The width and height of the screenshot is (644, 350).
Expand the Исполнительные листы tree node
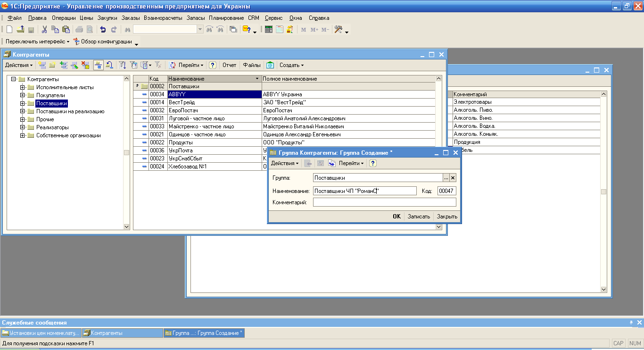tap(22, 87)
